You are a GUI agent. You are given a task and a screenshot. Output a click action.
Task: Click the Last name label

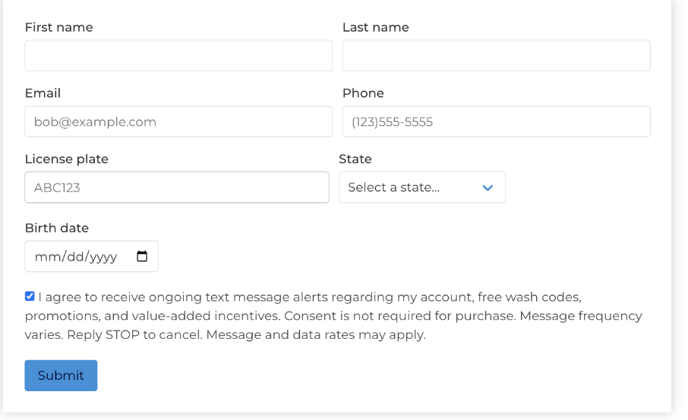(x=376, y=27)
